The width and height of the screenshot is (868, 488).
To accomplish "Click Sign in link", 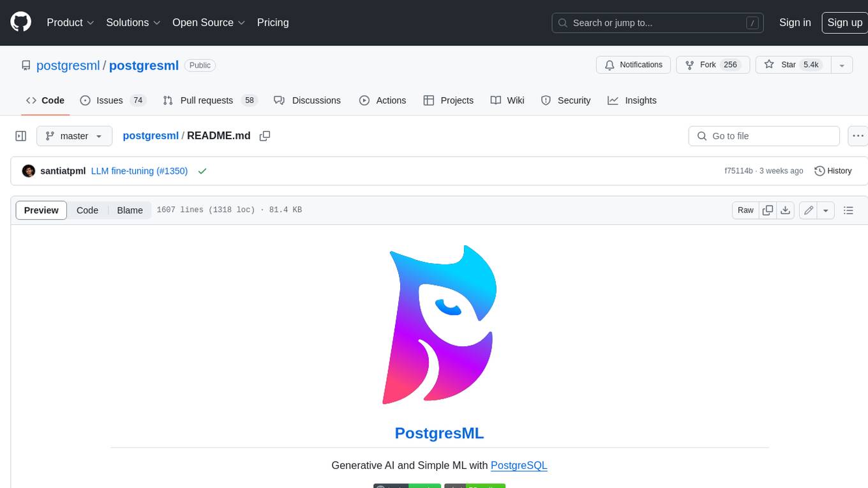I will tap(795, 22).
